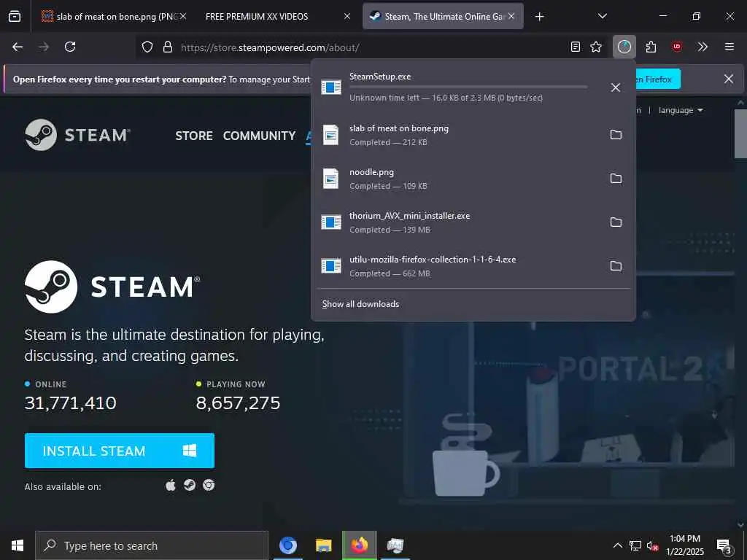
Task: Select the SteamOS/Linux download icon
Action: pyautogui.click(x=190, y=485)
